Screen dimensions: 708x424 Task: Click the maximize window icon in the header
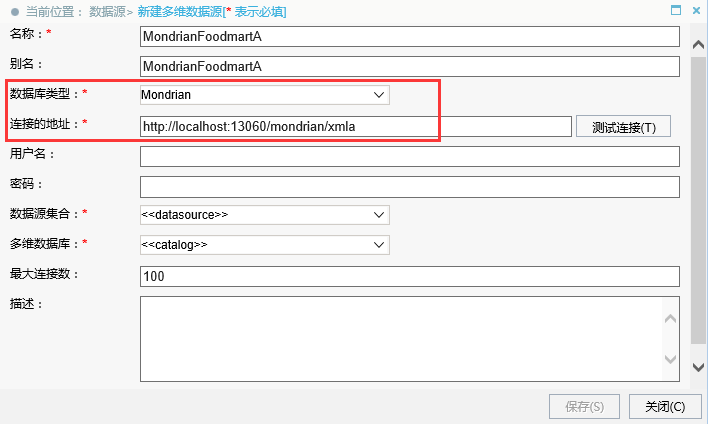click(x=675, y=10)
